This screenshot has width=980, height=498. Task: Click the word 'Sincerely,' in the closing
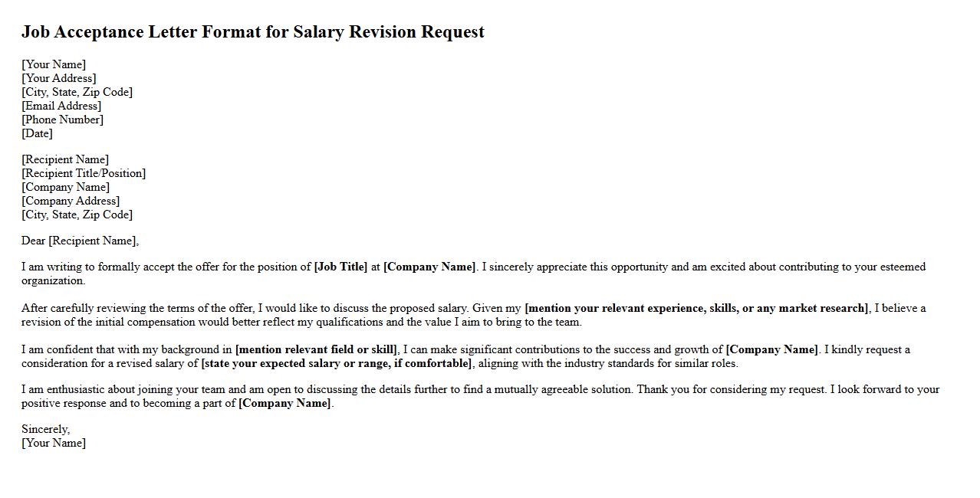[x=45, y=429]
